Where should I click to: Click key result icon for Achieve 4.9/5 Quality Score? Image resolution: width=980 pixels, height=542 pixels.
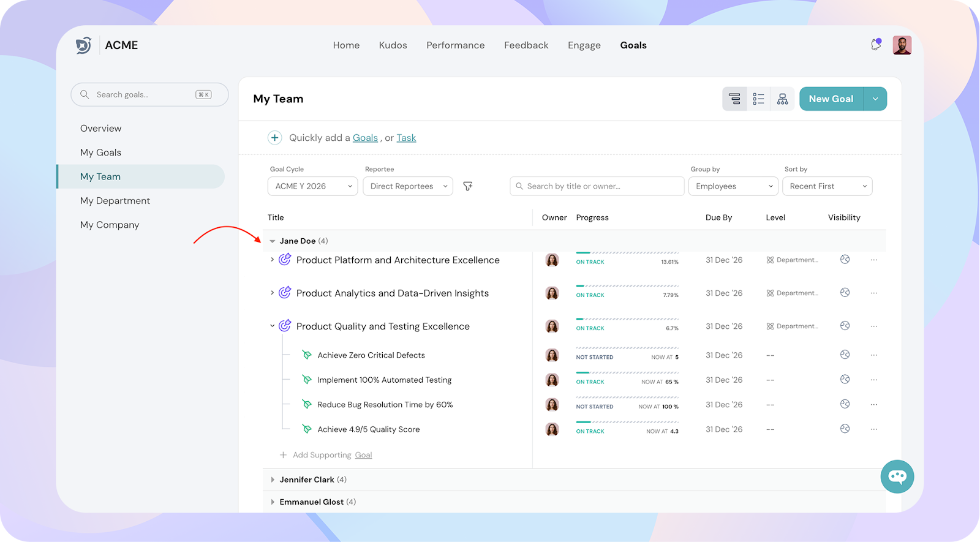[307, 429]
